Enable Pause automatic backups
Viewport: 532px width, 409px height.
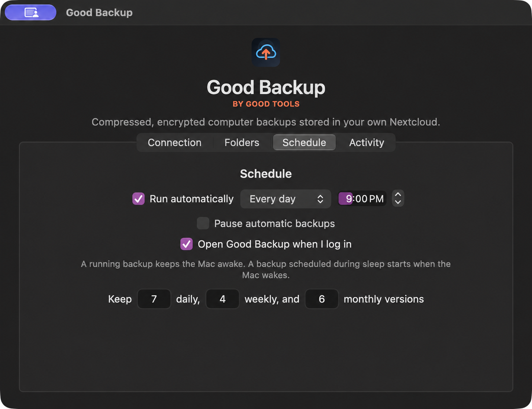pos(203,223)
